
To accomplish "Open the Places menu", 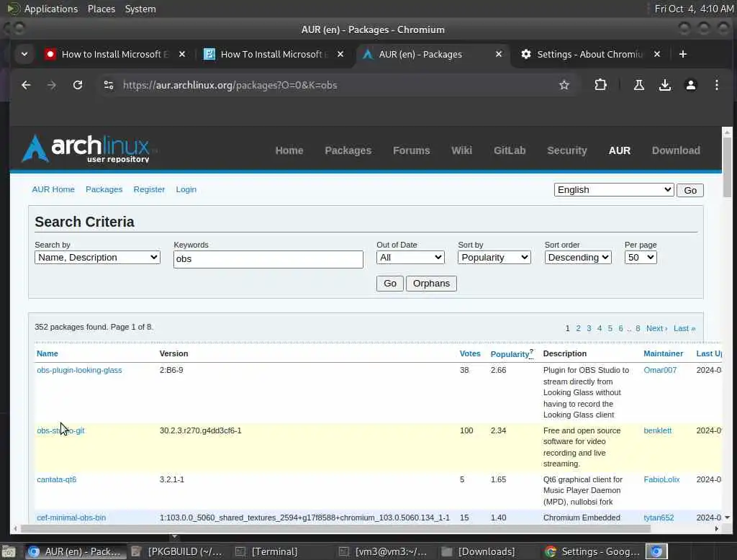I will pyautogui.click(x=101, y=9).
